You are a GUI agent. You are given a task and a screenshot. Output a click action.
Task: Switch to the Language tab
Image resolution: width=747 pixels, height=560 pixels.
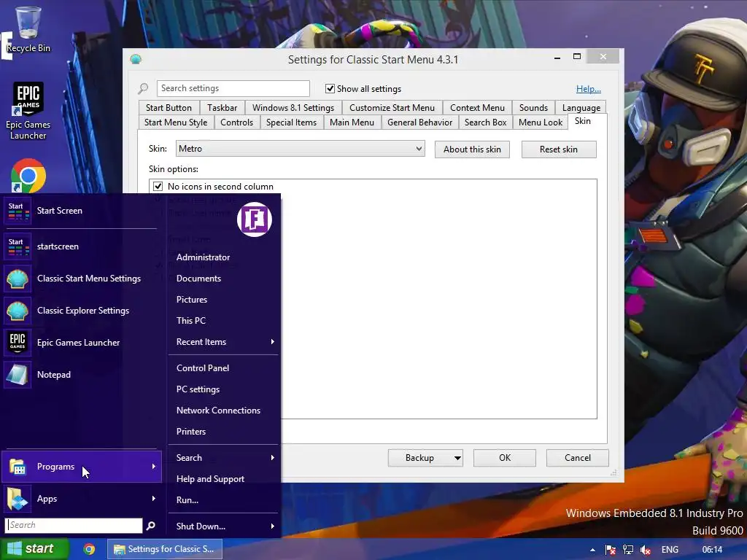click(x=581, y=108)
